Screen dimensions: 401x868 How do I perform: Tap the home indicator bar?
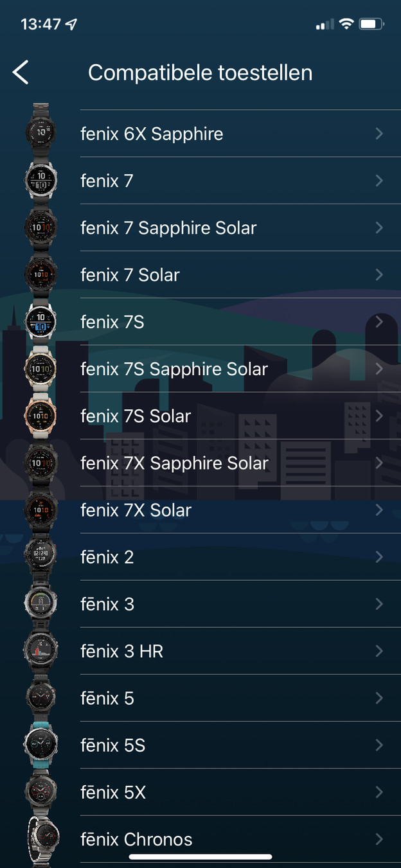(x=201, y=856)
